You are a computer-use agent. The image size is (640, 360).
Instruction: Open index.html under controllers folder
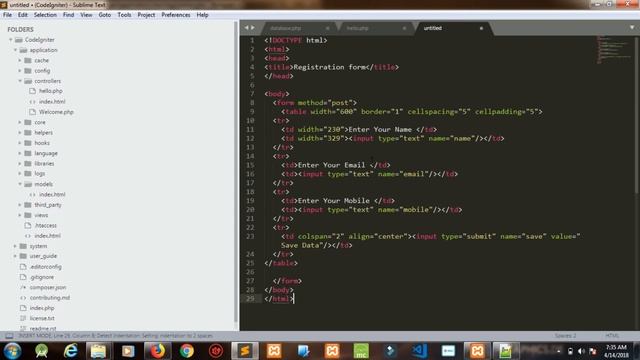(52, 101)
